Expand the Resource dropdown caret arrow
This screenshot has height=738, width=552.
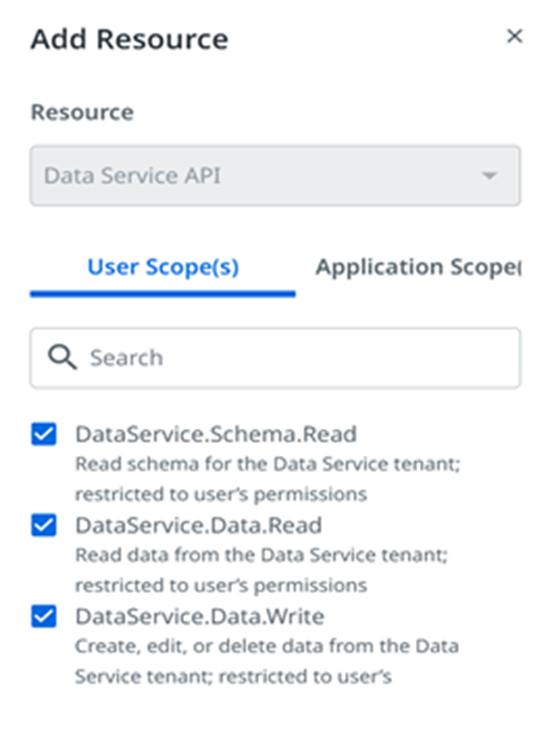click(489, 176)
